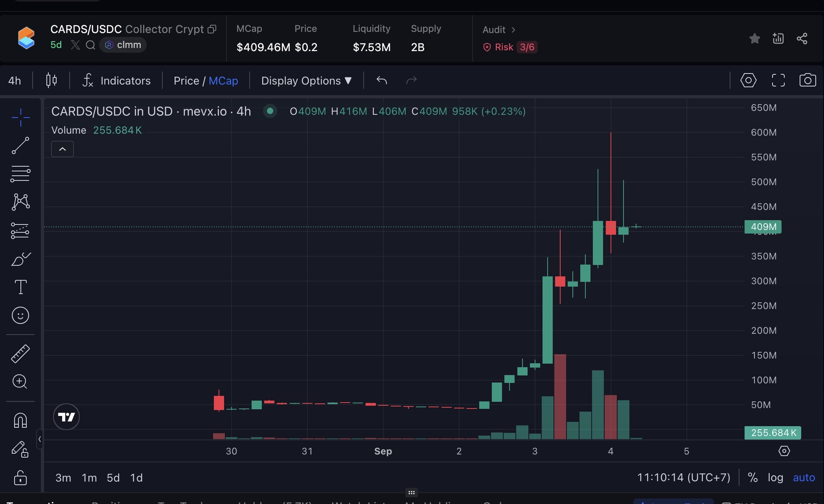Image resolution: width=824 pixels, height=504 pixels.
Task: Toggle percent scale mode
Action: pos(753,477)
